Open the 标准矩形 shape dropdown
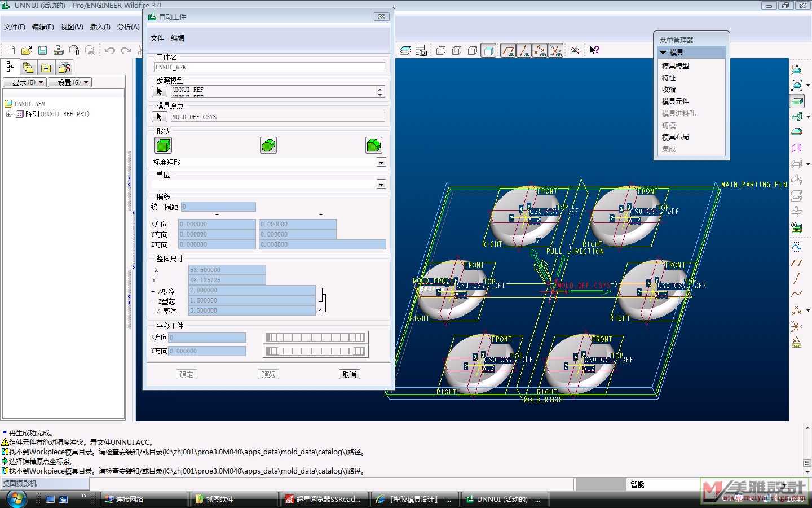 click(x=381, y=163)
